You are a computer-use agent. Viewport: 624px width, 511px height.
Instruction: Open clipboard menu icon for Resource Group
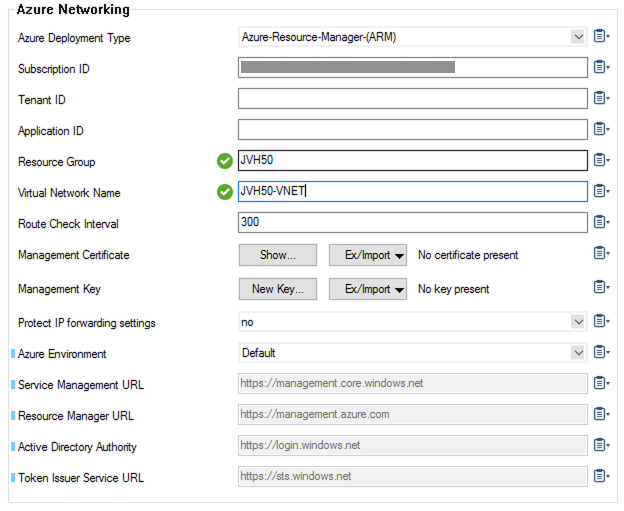point(601,160)
